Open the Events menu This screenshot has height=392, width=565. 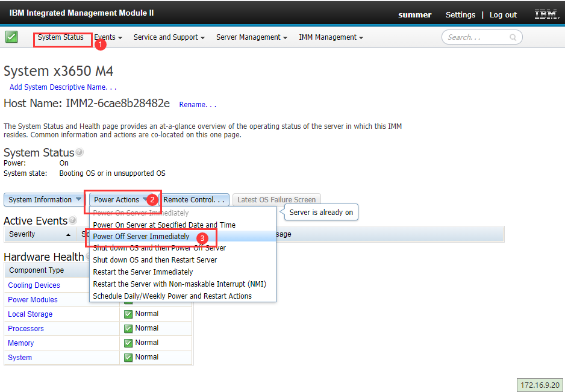pyautogui.click(x=108, y=37)
